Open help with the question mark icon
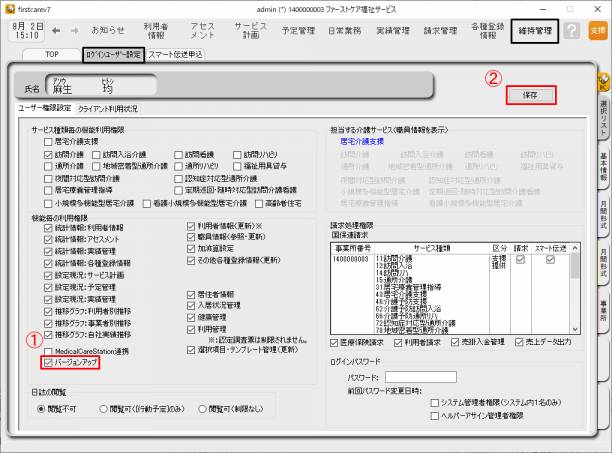The height and width of the screenshot is (453, 612). click(x=571, y=31)
